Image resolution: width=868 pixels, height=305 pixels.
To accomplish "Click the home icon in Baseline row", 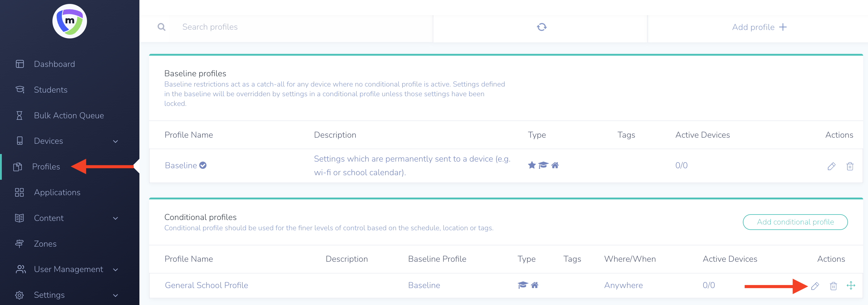I will tap(555, 165).
